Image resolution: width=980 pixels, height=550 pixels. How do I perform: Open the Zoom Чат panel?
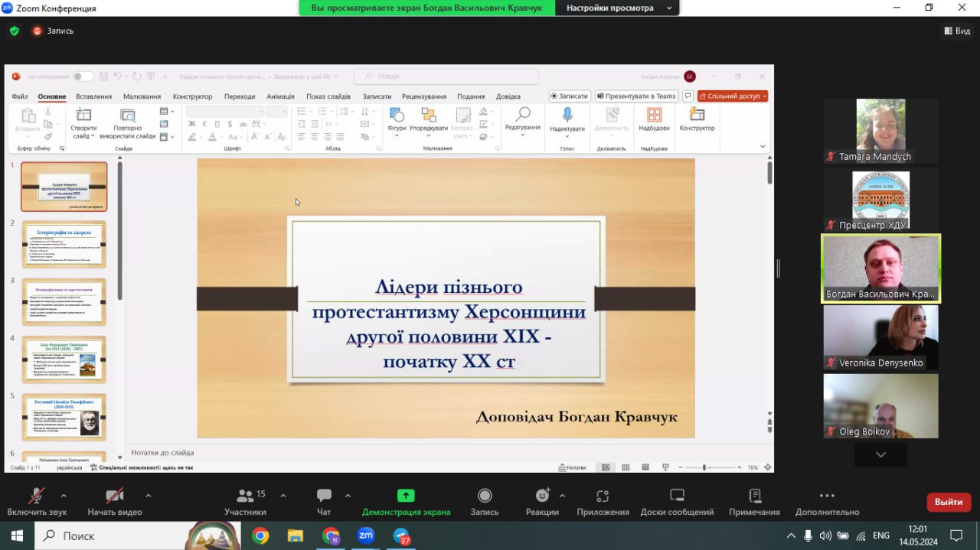tap(324, 496)
